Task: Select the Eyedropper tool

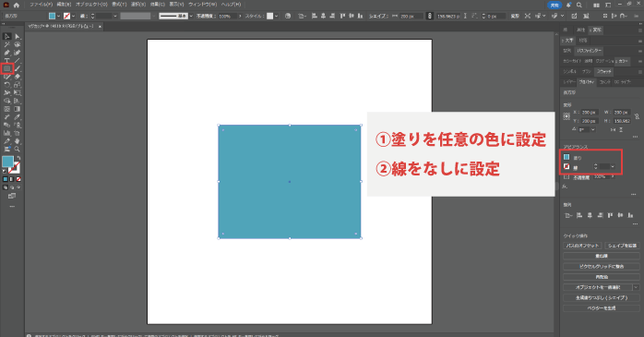Action: coord(18,117)
